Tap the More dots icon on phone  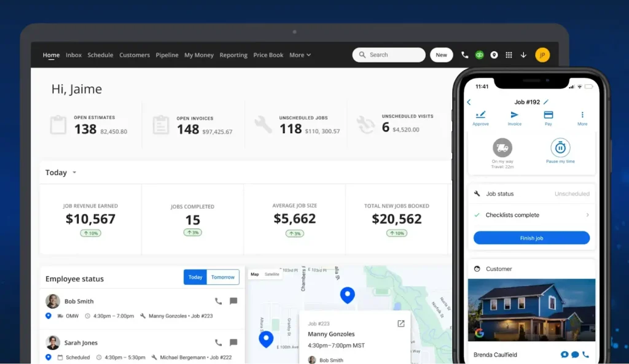582,115
